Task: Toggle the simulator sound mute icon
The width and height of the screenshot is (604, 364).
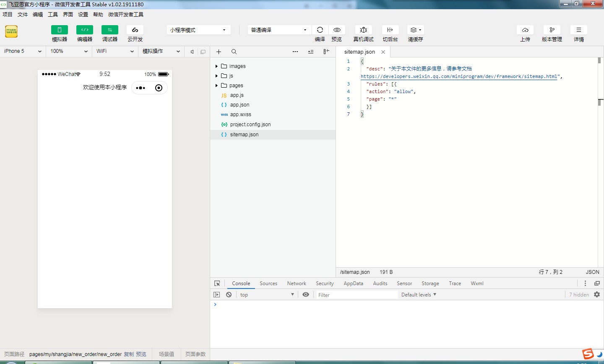Action: [x=192, y=52]
